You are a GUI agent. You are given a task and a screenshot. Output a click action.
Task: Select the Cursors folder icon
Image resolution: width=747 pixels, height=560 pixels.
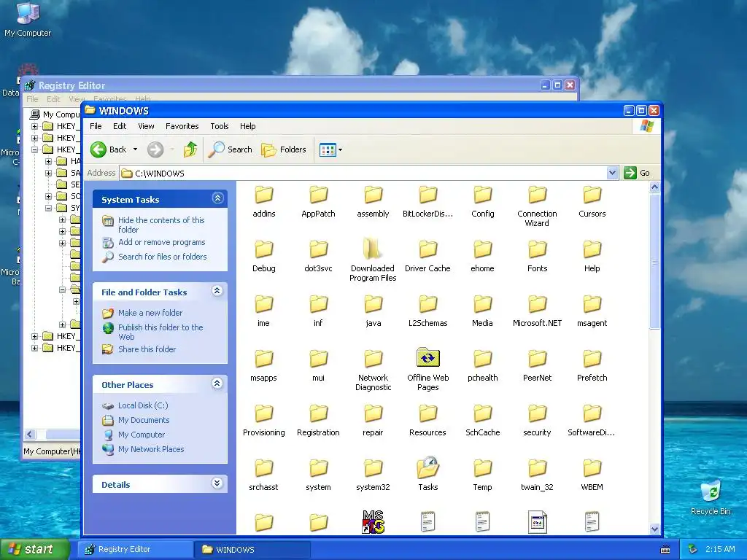[x=592, y=195]
